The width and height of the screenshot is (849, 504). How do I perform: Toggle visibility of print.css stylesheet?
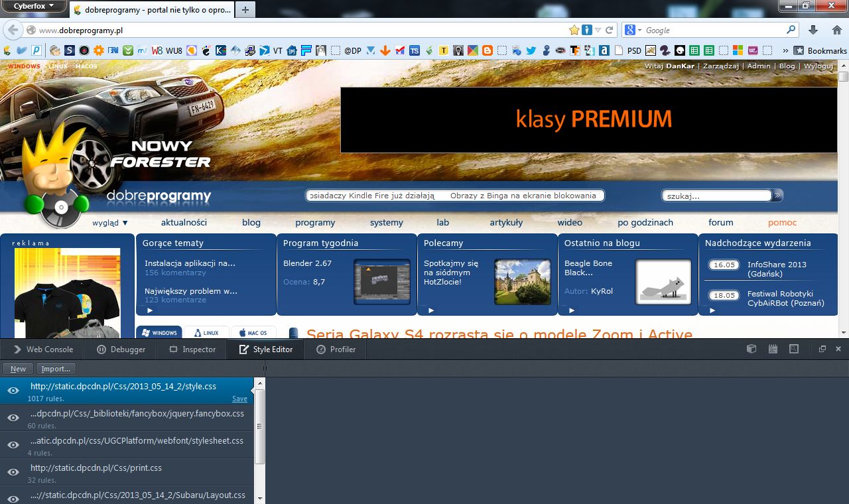click(x=13, y=472)
